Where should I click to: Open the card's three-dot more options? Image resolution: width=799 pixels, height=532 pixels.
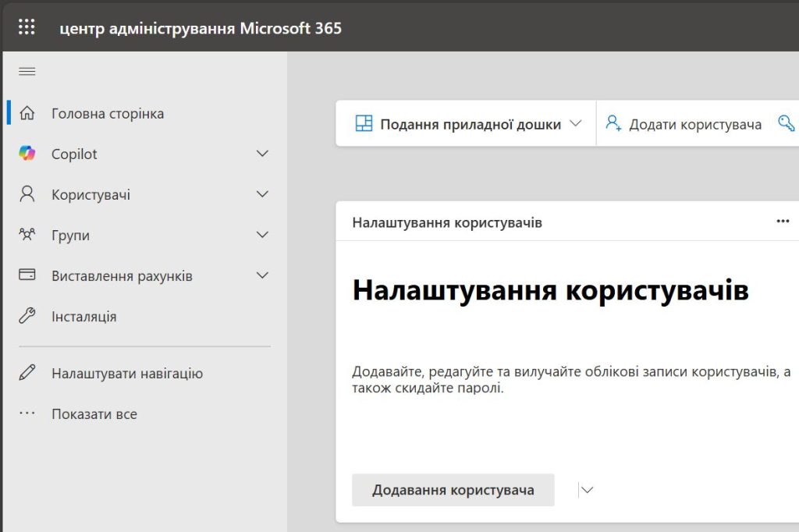tap(783, 222)
